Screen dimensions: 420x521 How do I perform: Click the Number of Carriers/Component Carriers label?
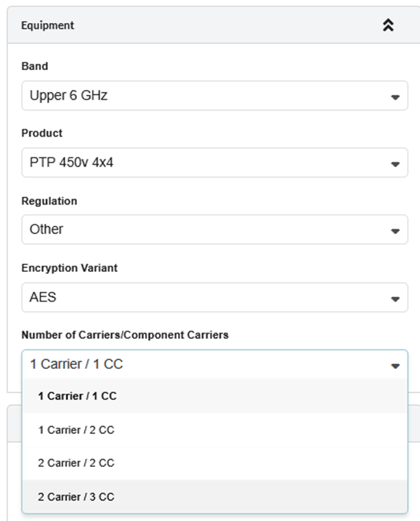tap(125, 335)
